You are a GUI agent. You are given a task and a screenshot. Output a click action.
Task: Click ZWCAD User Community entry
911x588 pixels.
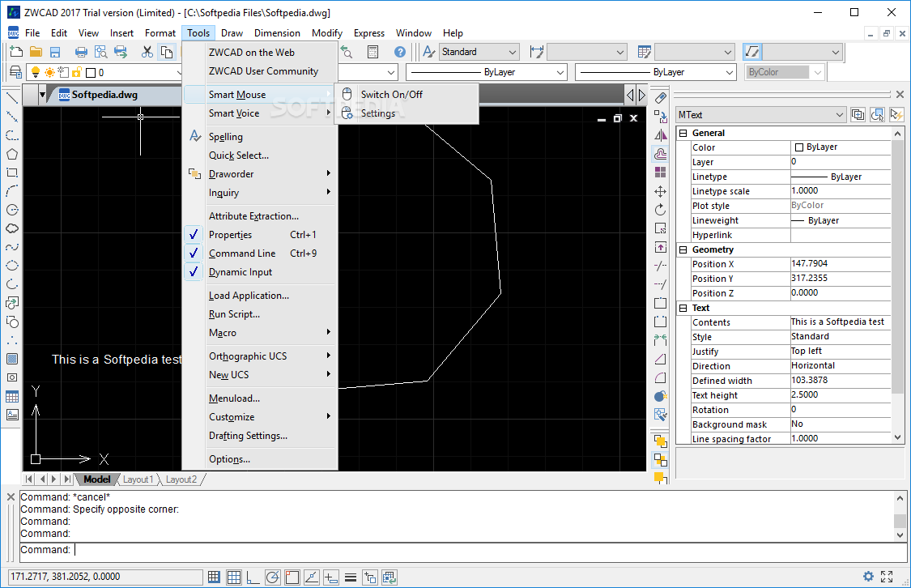pos(260,71)
